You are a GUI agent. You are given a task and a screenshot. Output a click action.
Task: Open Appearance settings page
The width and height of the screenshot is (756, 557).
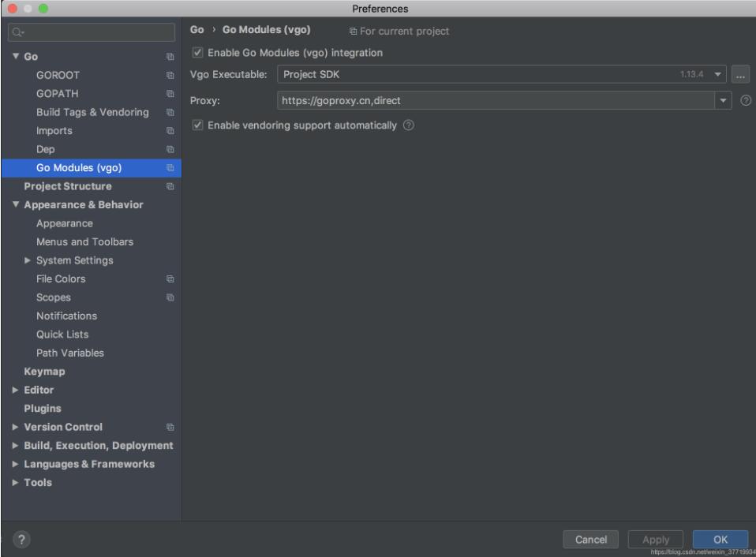(x=65, y=223)
